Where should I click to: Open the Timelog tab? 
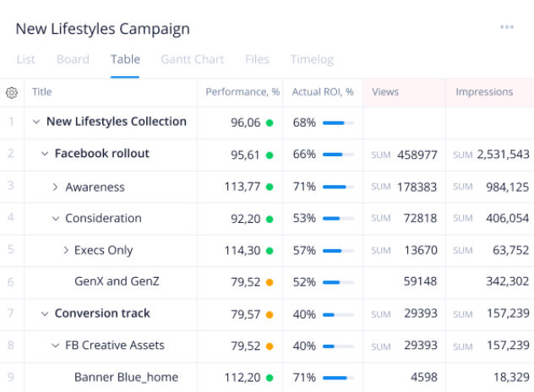312,60
